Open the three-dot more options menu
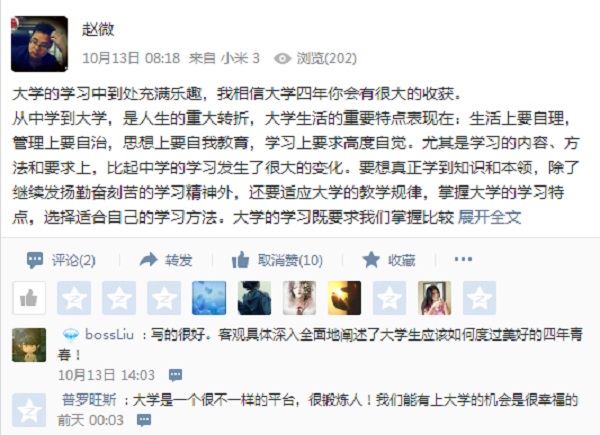Viewport: 600px width, 435px height. coord(463,259)
